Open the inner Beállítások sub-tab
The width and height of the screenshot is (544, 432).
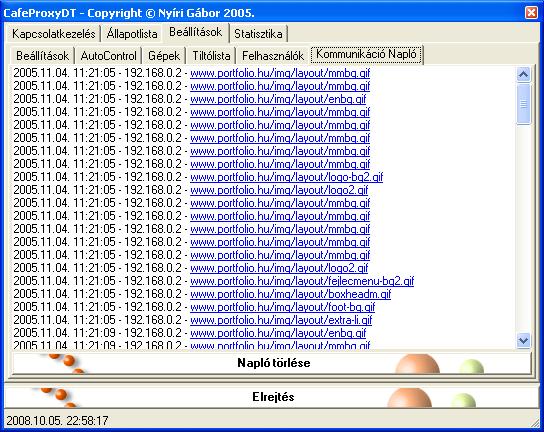[x=43, y=56]
